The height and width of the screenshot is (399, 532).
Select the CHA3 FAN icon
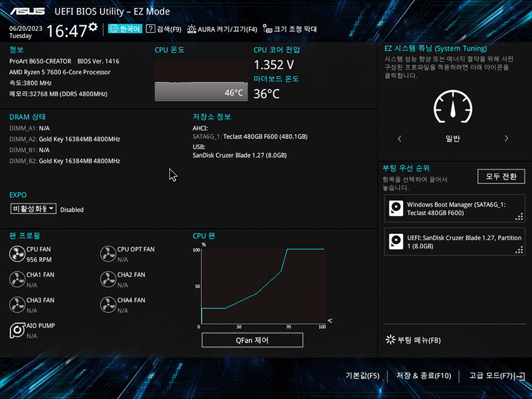[17, 305]
